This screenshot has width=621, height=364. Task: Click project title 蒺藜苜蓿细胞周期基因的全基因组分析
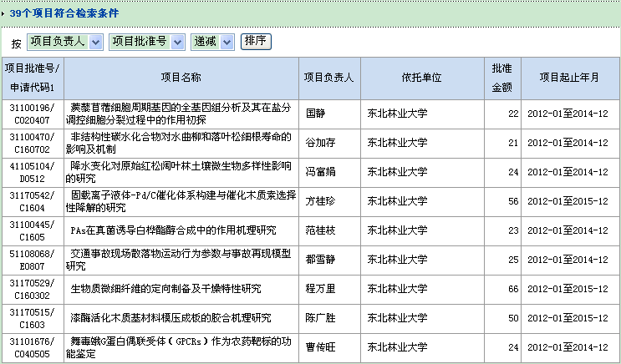coord(179,114)
